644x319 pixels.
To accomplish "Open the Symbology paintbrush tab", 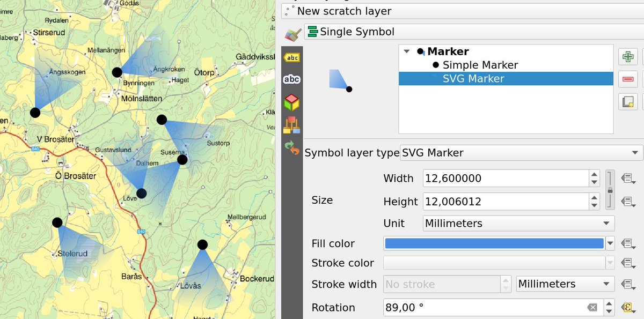I will pyautogui.click(x=292, y=34).
